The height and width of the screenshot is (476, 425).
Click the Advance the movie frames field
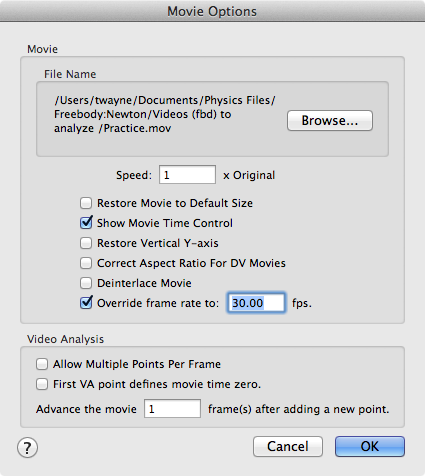[x=172, y=409]
